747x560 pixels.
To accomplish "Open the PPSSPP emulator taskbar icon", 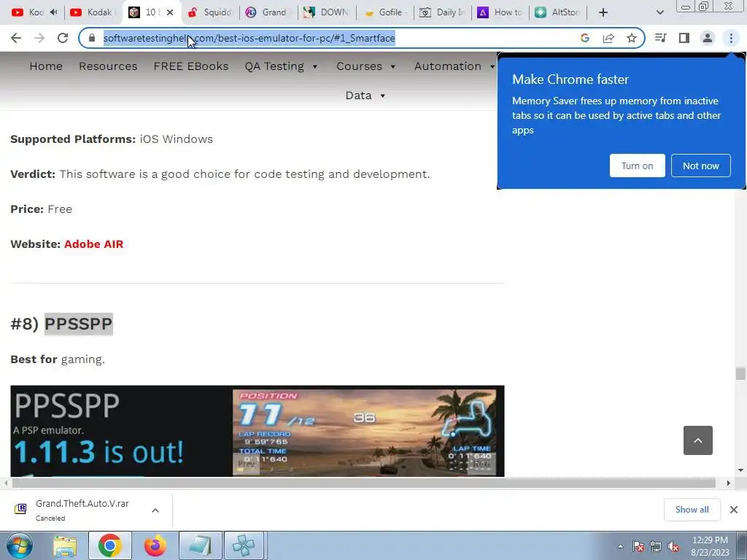I will (x=244, y=545).
